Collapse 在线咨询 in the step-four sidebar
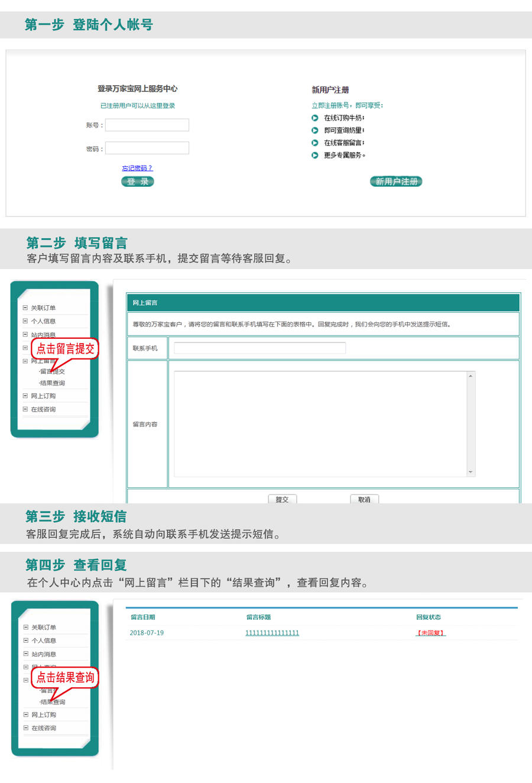 pos(25,728)
